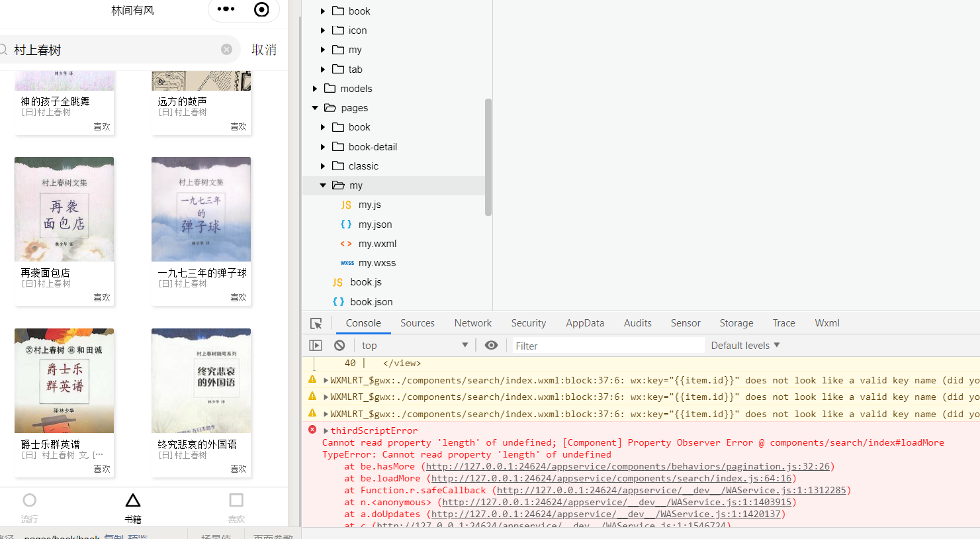Cancel the search with 取消
980x539 pixels.
click(x=264, y=50)
